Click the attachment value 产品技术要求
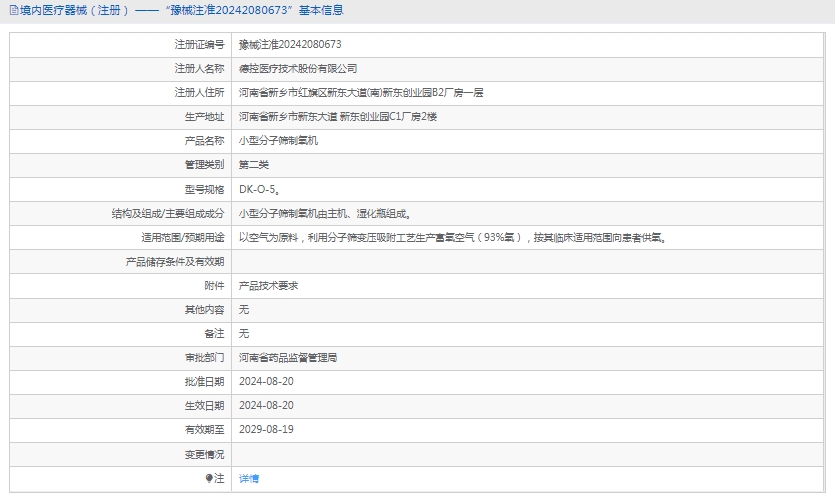The height and width of the screenshot is (495, 835). tap(268, 286)
